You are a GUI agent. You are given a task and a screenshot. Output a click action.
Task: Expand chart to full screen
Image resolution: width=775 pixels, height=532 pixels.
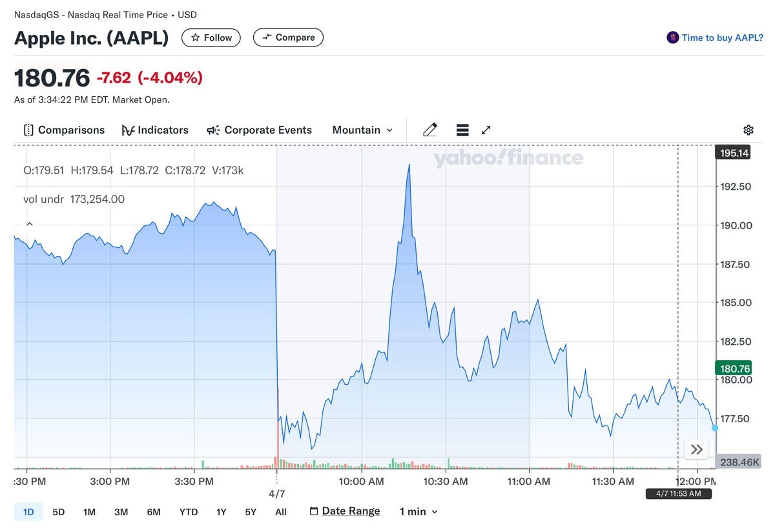tap(486, 130)
